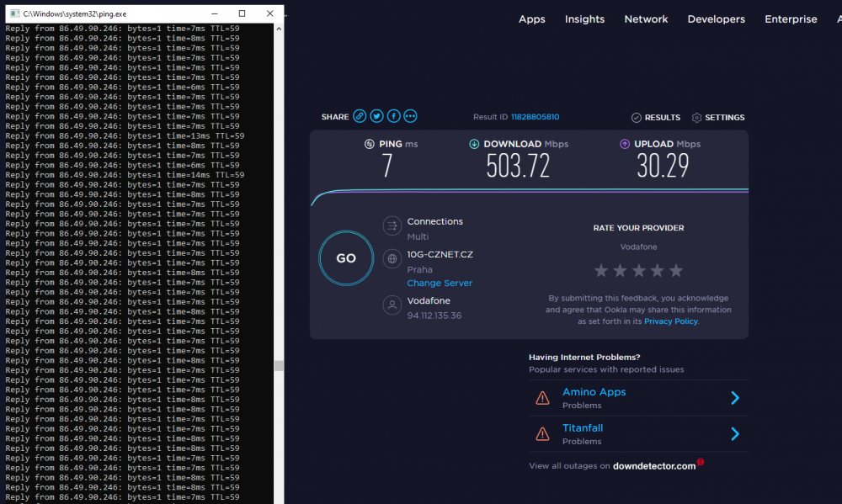Share result on Facebook

pos(393,117)
